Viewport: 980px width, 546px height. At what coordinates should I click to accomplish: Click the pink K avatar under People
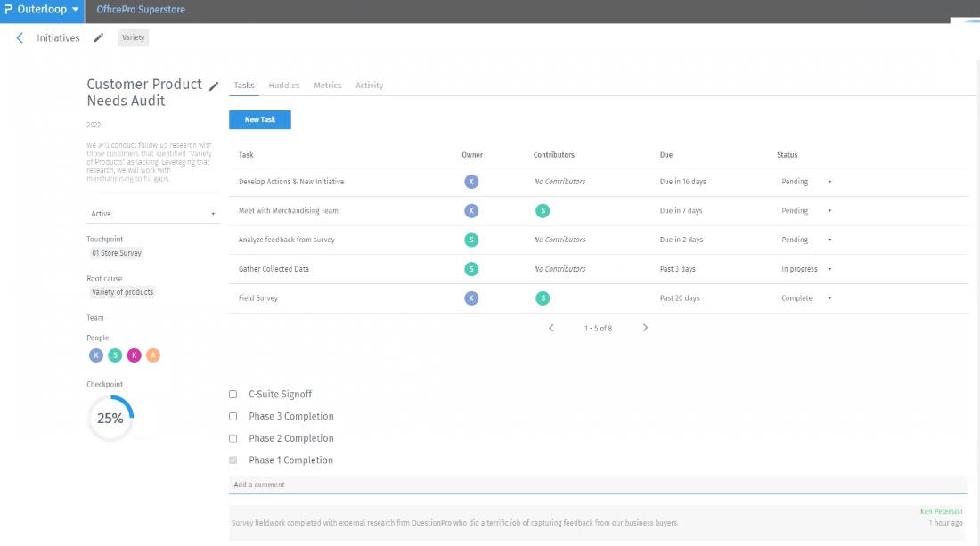[x=134, y=355]
